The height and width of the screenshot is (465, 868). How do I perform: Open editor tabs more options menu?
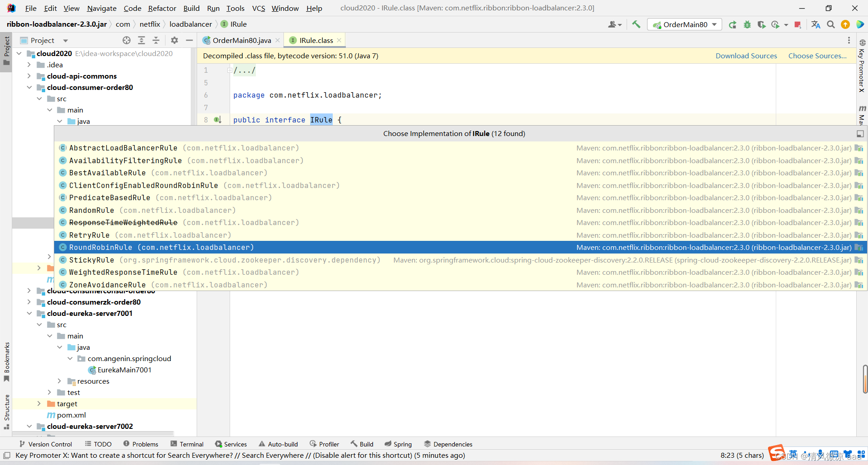849,40
